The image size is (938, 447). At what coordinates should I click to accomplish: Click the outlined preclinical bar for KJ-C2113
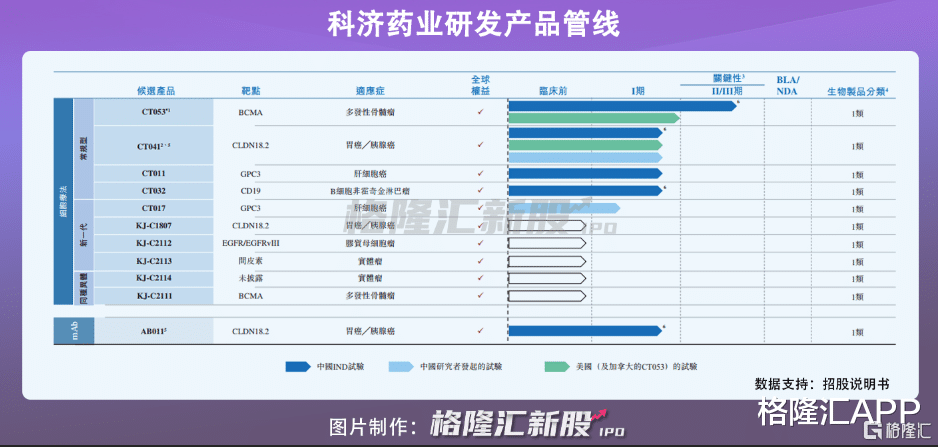coord(547,261)
